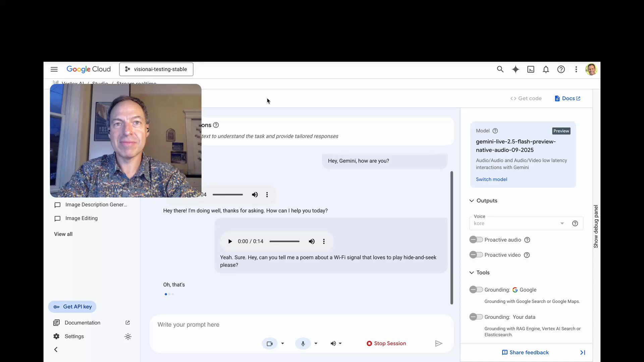Screen dimensions: 644x362
Task: Open the help question mark icon
Action: pos(561,69)
